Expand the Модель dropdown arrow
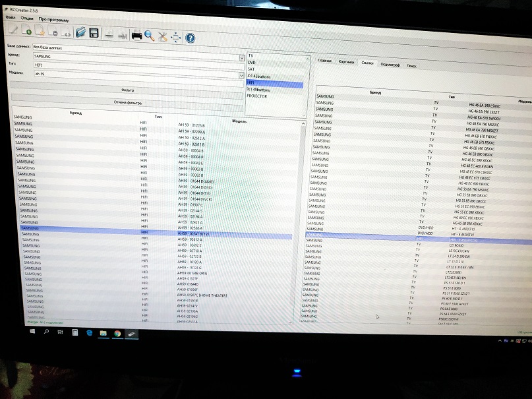 point(243,75)
